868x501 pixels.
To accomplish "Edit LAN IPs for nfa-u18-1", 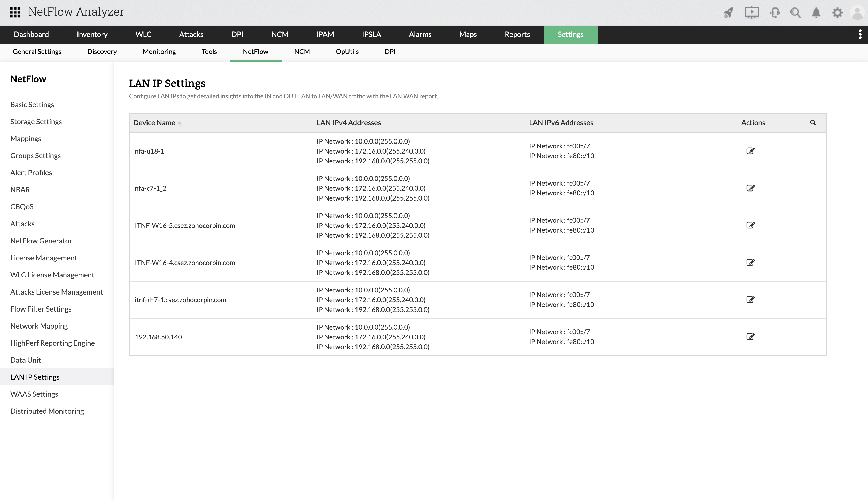I will tap(751, 151).
